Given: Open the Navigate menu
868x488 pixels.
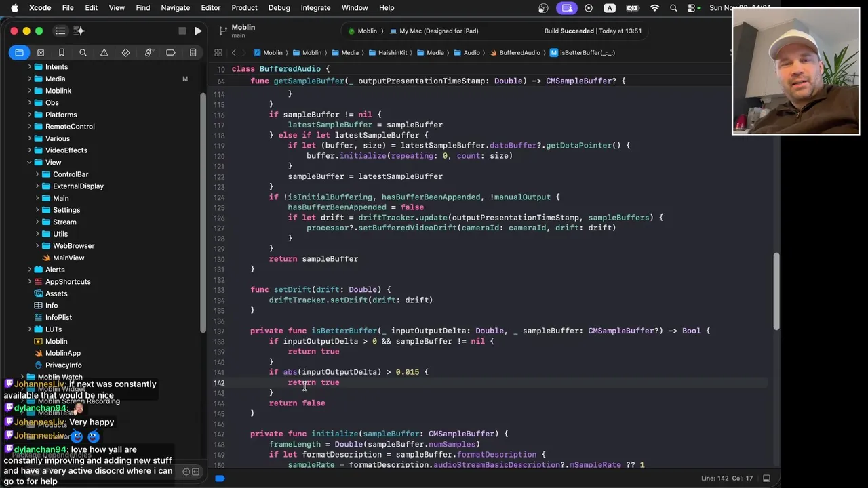Looking at the screenshot, I should 175,7.
